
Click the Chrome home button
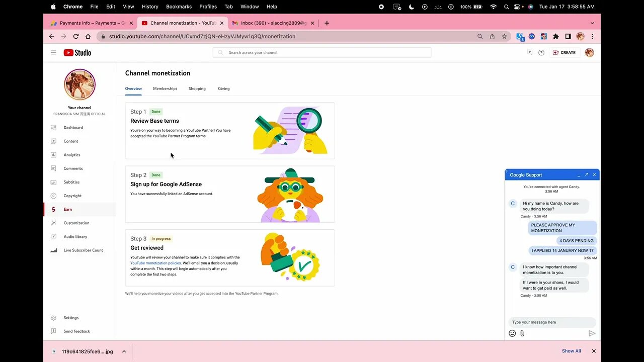88,36
